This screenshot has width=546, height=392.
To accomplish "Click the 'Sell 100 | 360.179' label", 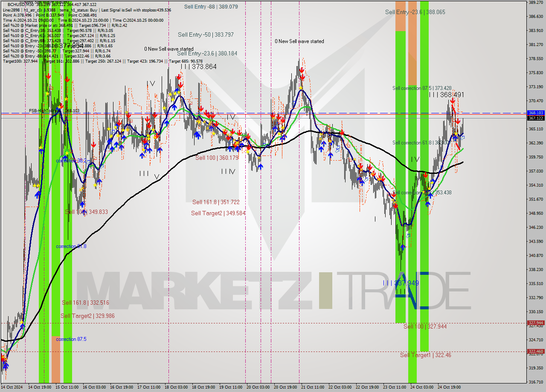I will 217,158.
